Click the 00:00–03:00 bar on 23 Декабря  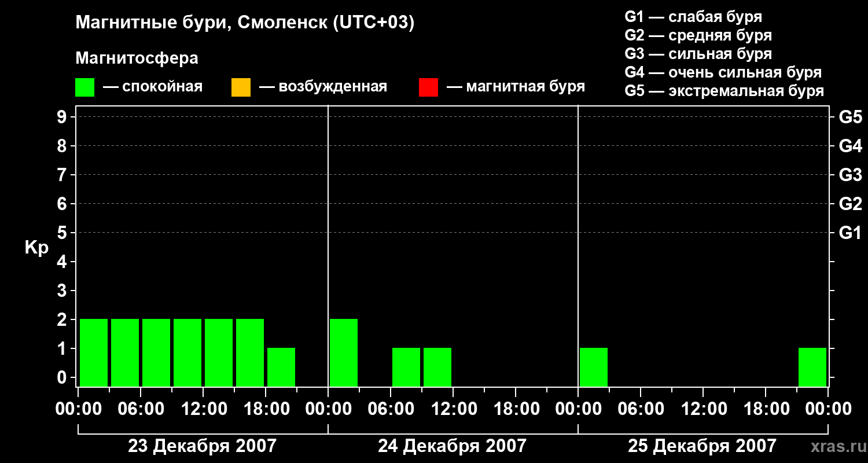tap(94, 352)
